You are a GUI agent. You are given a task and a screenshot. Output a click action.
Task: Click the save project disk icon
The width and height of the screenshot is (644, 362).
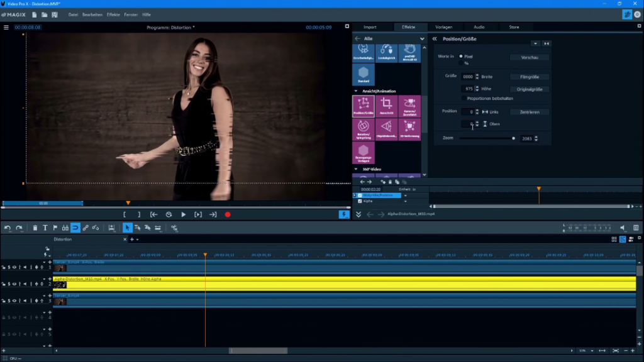tap(55, 14)
